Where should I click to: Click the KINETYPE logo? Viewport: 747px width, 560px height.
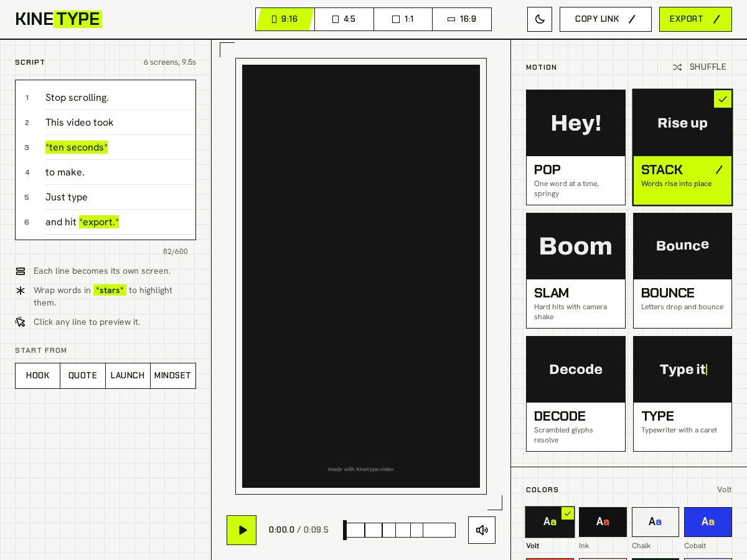click(59, 19)
